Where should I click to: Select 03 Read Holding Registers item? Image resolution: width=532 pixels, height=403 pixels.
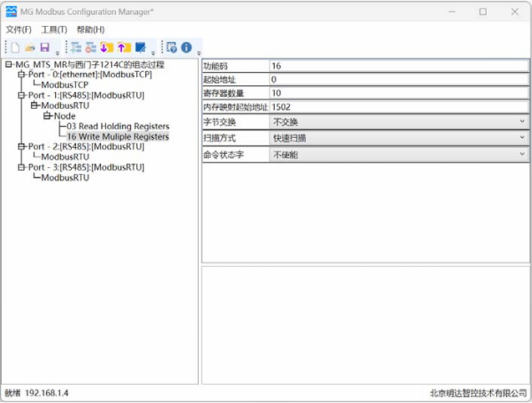(118, 126)
